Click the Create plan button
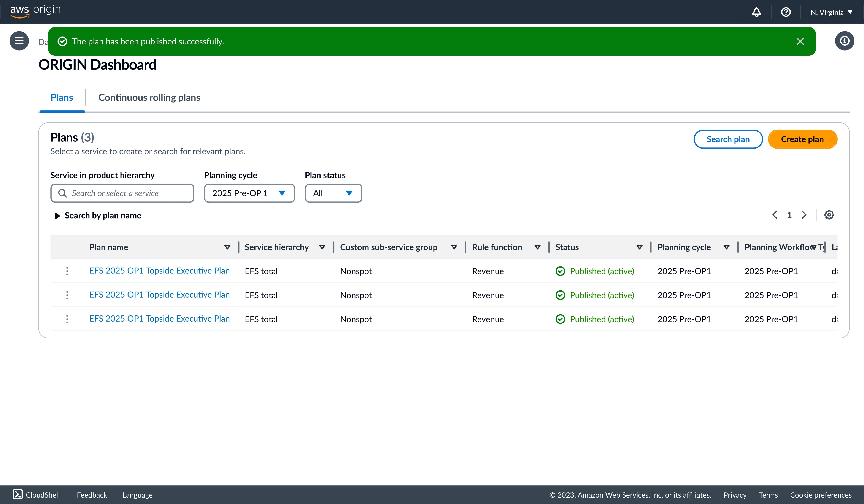864x504 pixels. (802, 139)
